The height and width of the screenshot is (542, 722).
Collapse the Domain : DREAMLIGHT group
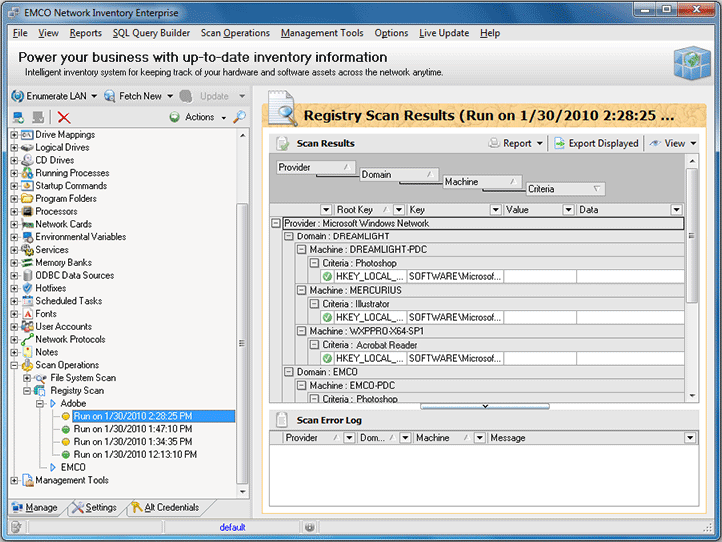tap(289, 236)
